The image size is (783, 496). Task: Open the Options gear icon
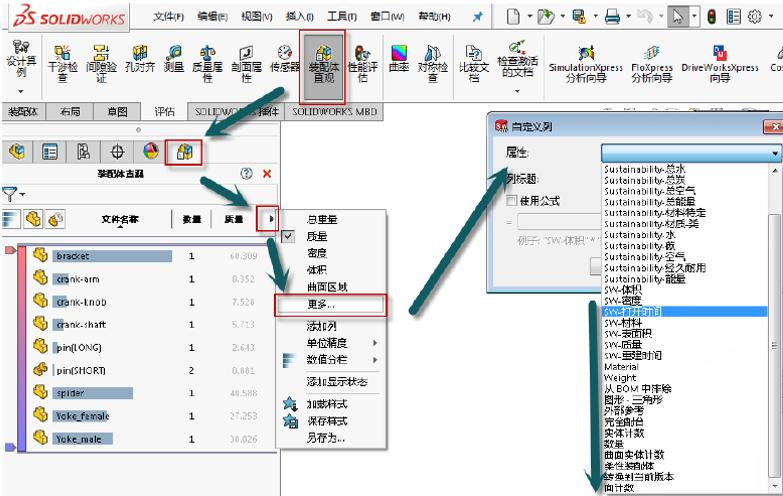pos(755,16)
